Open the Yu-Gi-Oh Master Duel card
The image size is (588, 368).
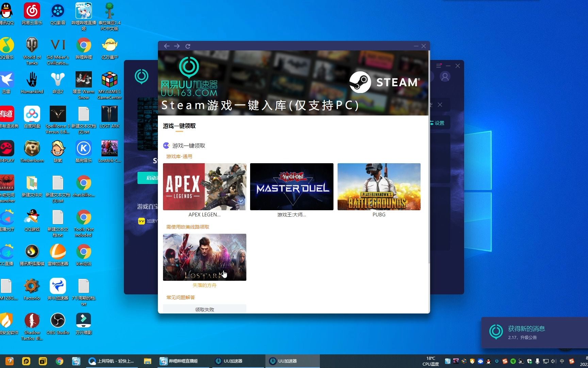(x=292, y=186)
